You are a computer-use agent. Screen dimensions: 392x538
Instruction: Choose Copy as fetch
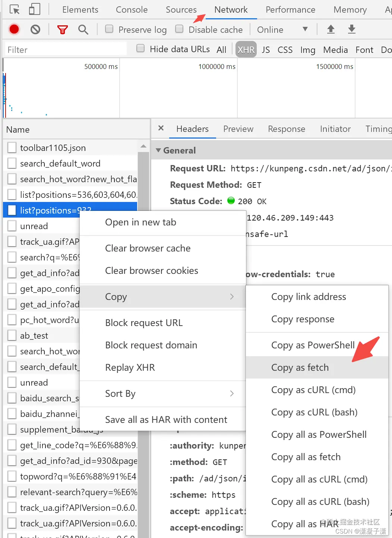pyautogui.click(x=317, y=367)
